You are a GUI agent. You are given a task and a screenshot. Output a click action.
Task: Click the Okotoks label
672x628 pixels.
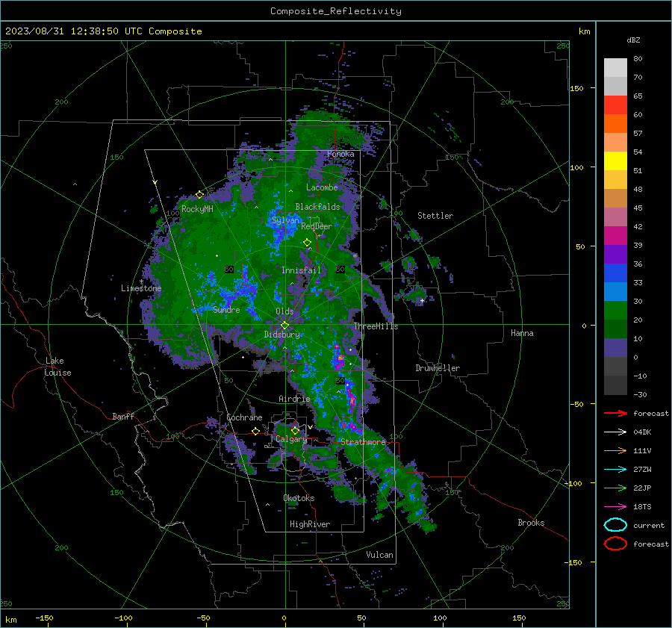point(299,498)
